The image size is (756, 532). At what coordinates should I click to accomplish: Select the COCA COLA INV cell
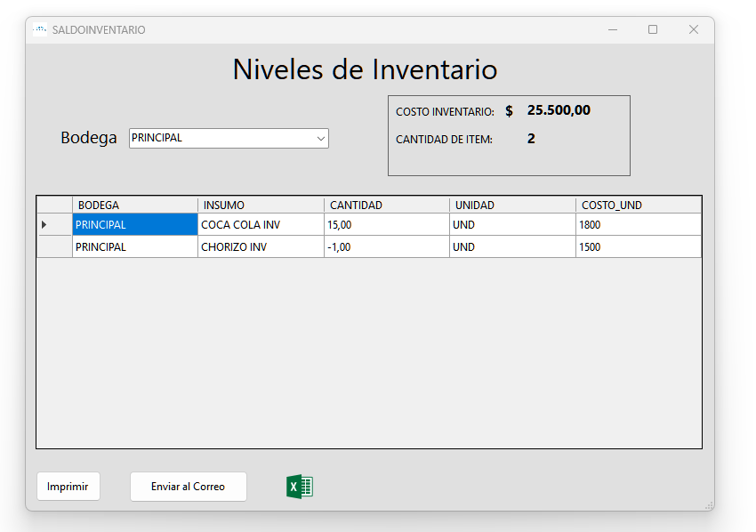point(258,224)
